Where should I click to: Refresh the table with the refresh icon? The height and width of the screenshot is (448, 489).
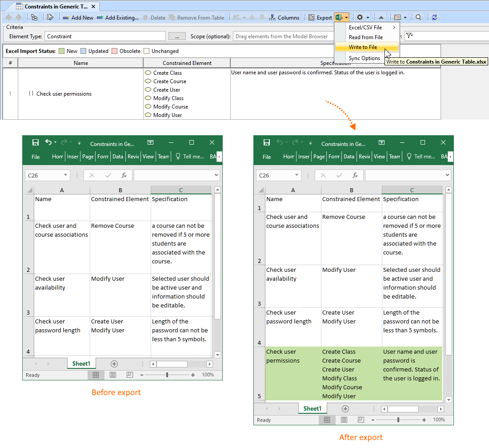434,17
